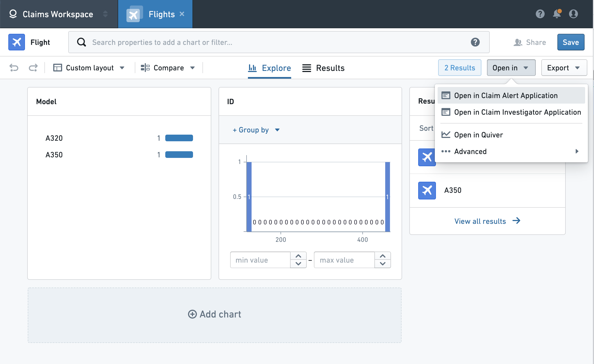Click Add chart placeholder
The image size is (594, 364).
pyautogui.click(x=214, y=315)
